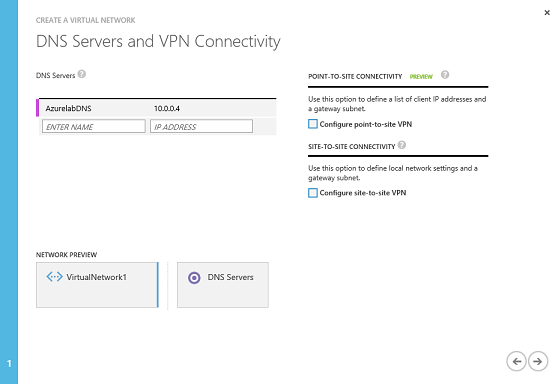The image size is (558, 384).
Task: Click the ENTER NAME field
Action: tap(94, 126)
